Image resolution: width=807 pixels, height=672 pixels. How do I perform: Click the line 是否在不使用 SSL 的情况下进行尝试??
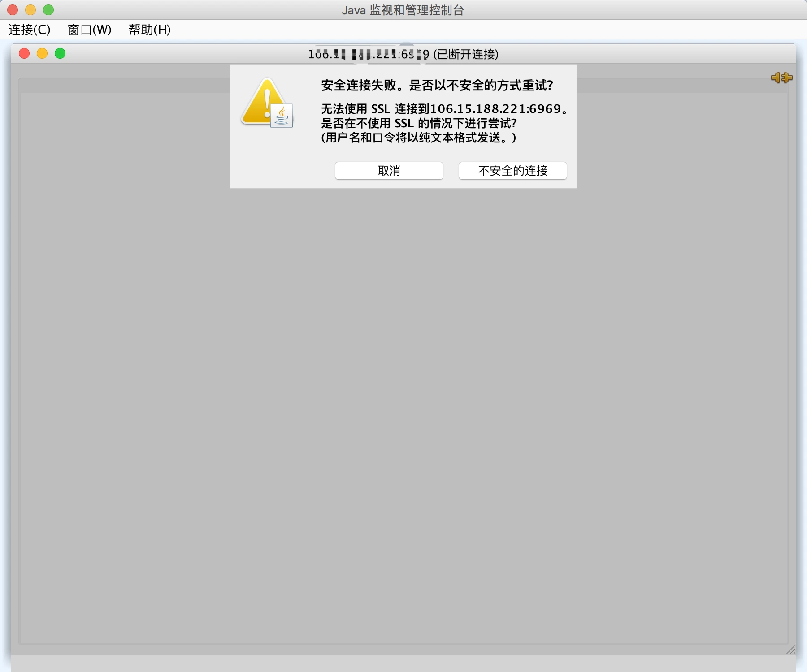[x=419, y=123]
